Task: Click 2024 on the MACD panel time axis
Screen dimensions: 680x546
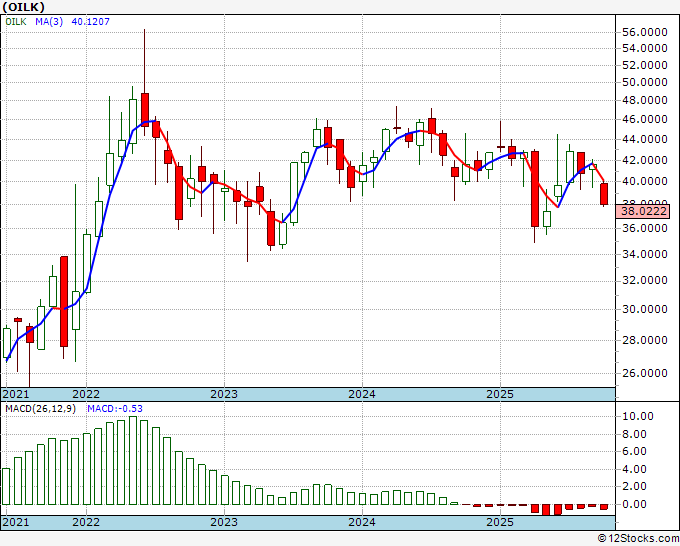Action: click(361, 522)
